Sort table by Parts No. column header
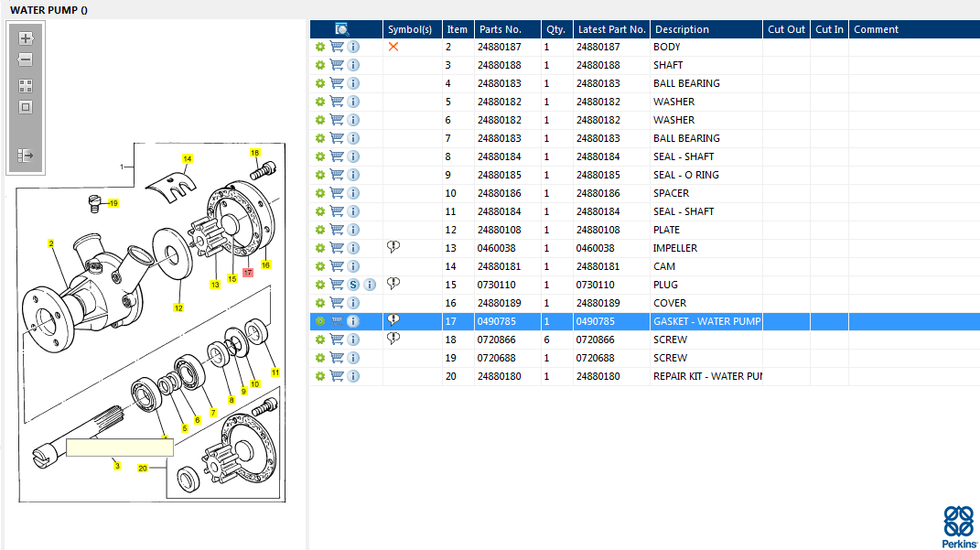980x550 pixels. (500, 29)
